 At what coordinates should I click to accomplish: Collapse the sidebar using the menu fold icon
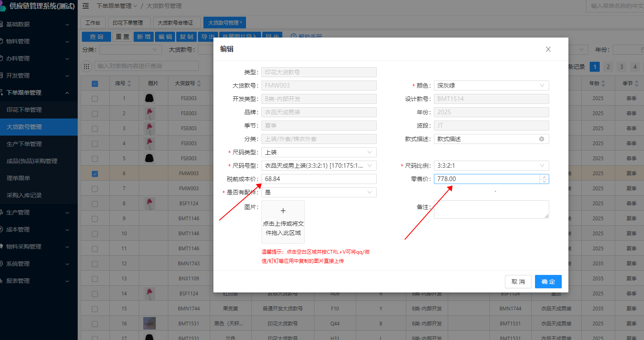pyautogui.click(x=86, y=6)
